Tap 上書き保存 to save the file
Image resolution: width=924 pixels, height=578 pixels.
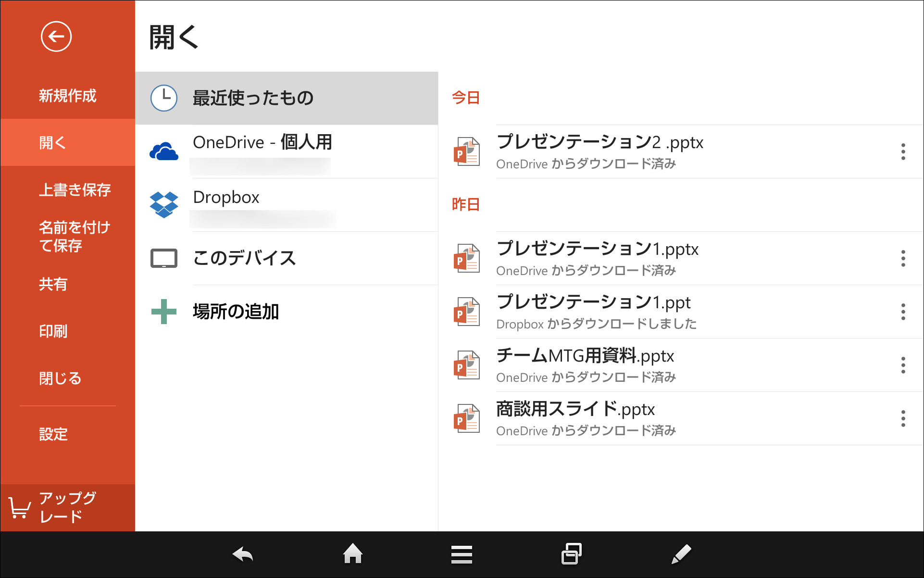point(75,189)
